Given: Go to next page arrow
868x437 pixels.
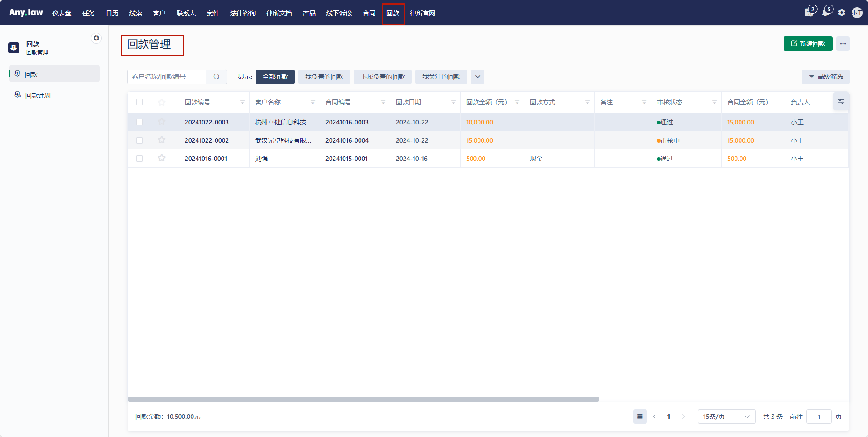Looking at the screenshot, I should (683, 417).
